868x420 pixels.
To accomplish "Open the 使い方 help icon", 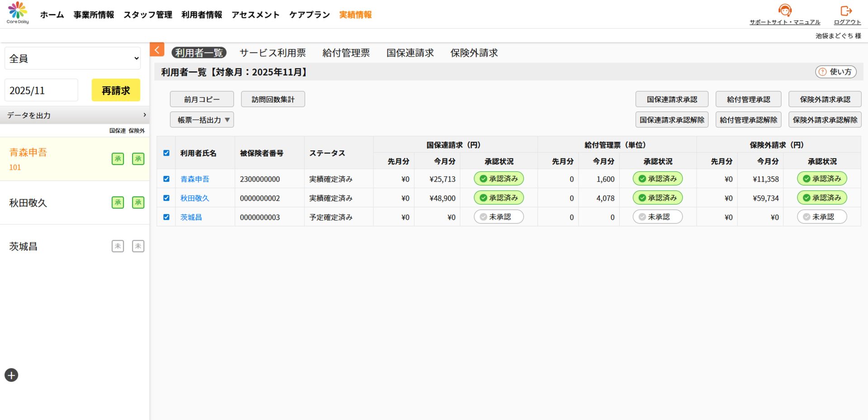I will coord(822,72).
